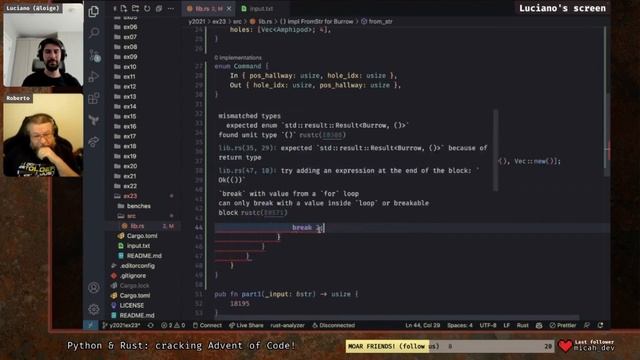
Task: Open the remote window indicator in status bar
Action: click(x=90, y=325)
